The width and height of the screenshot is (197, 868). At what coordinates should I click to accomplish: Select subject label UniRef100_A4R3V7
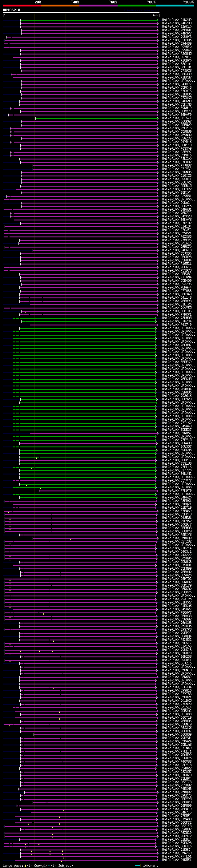(x=177, y=33)
